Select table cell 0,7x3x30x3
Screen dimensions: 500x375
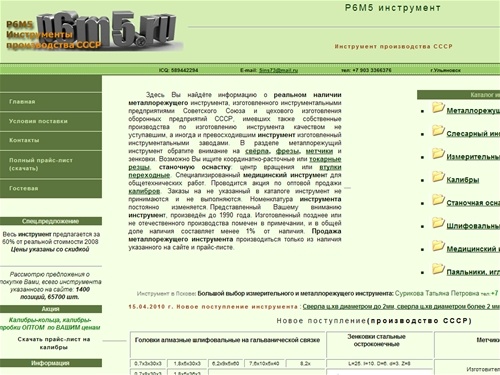[x=148, y=363]
